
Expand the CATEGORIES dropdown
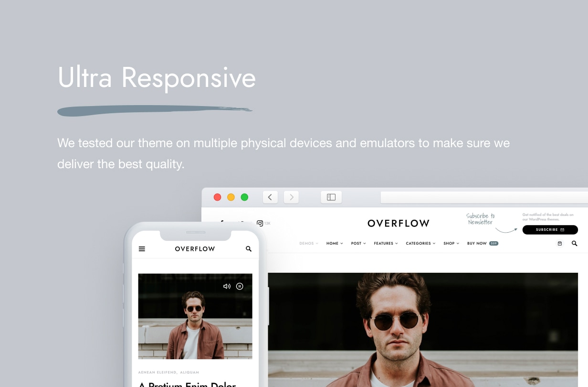click(x=420, y=243)
